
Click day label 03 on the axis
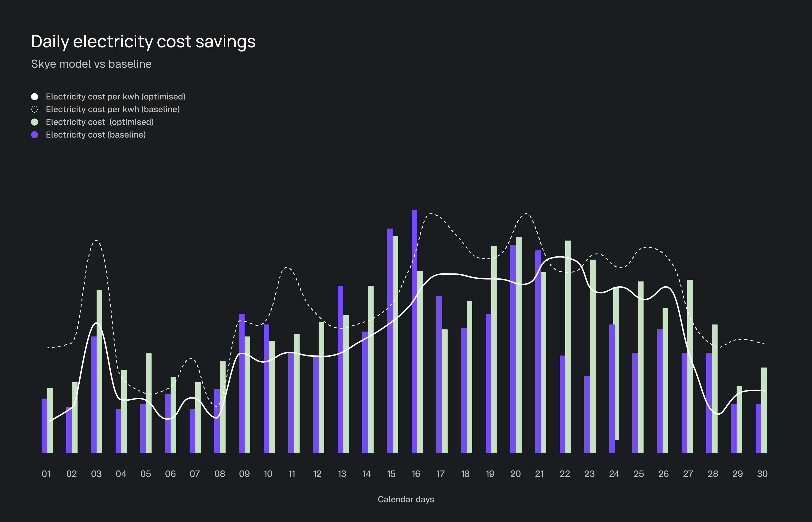point(96,474)
